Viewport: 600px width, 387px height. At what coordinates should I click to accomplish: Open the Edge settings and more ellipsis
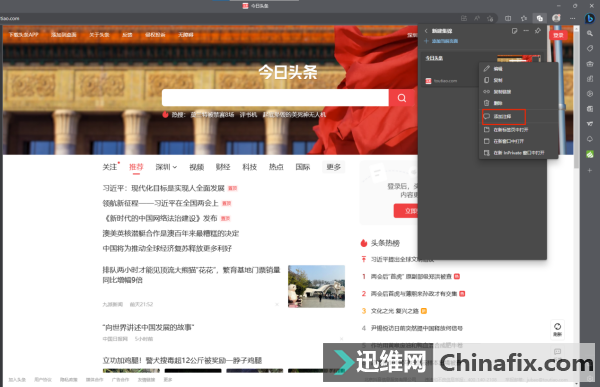(x=572, y=18)
